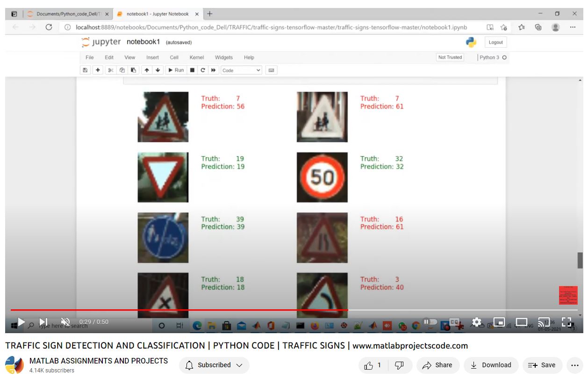
Task: Go back in the browser
Action: [15, 27]
